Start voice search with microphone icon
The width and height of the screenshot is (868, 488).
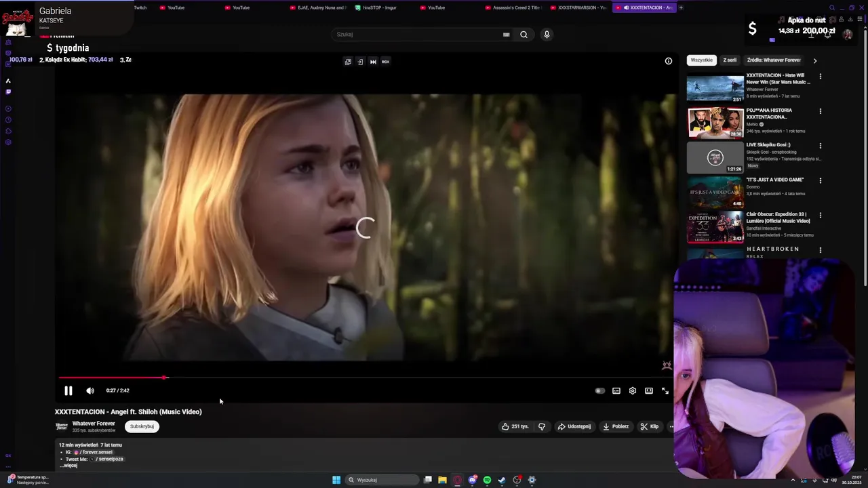pyautogui.click(x=547, y=35)
